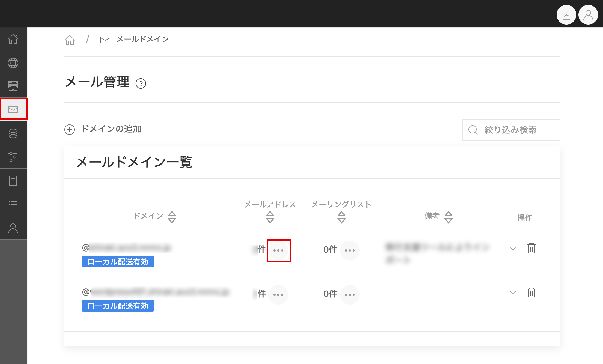Open the database icon in the sidebar
This screenshot has width=603, height=364.
[x=13, y=133]
